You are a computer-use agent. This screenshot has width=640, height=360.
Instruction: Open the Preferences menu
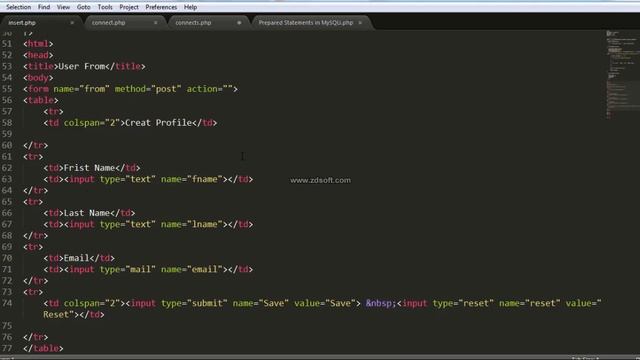161,7
